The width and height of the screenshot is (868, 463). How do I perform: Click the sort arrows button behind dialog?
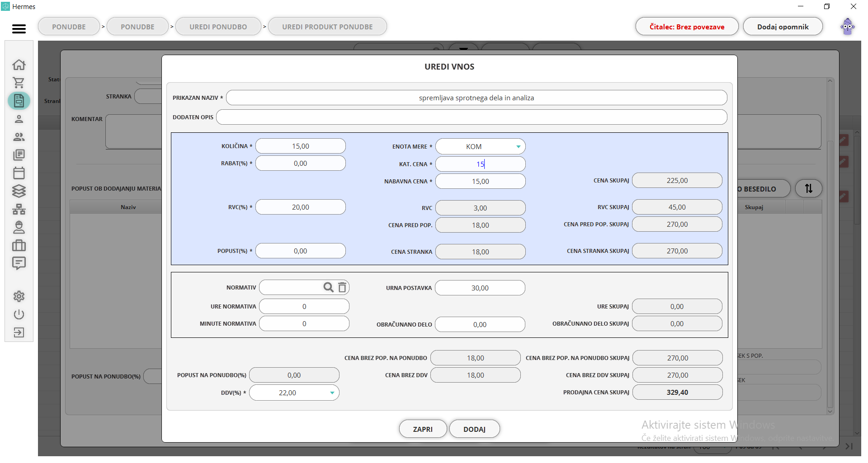click(809, 188)
